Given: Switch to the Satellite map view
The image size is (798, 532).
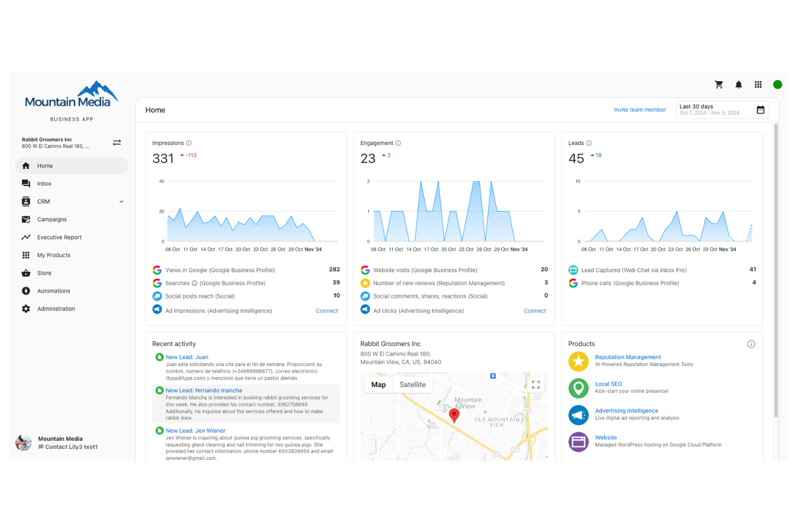Looking at the screenshot, I should point(412,384).
